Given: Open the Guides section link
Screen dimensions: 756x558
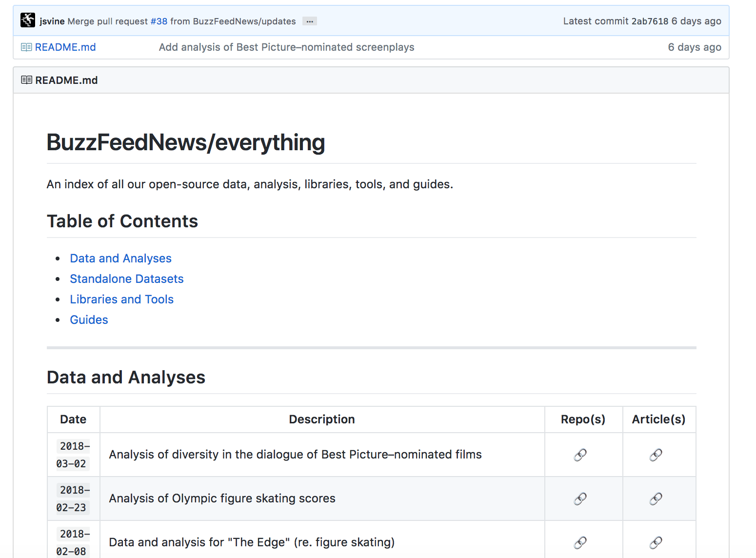Looking at the screenshot, I should pyautogui.click(x=89, y=320).
